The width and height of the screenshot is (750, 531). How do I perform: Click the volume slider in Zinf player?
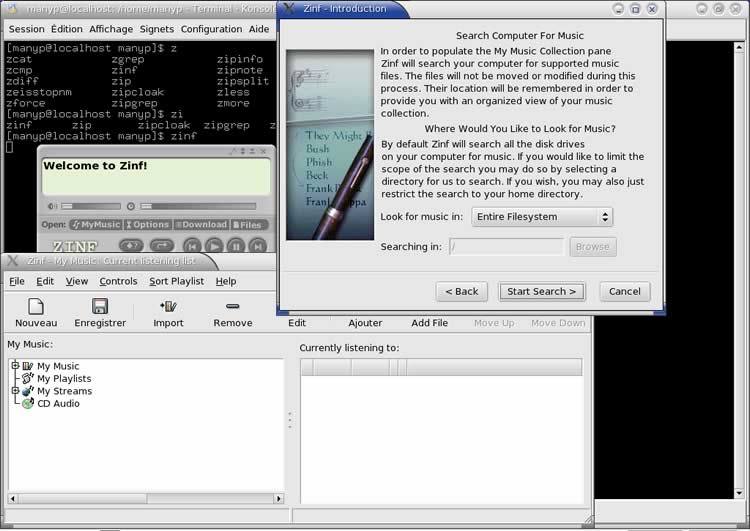click(91, 206)
